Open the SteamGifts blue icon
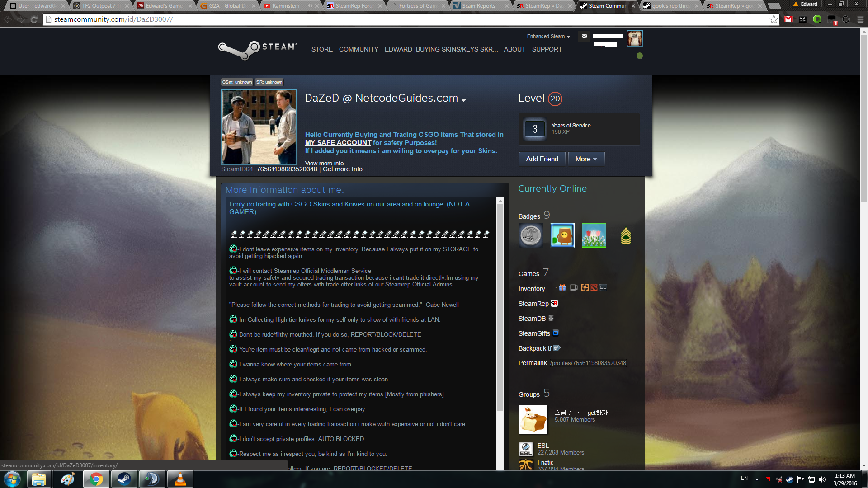 pyautogui.click(x=556, y=333)
